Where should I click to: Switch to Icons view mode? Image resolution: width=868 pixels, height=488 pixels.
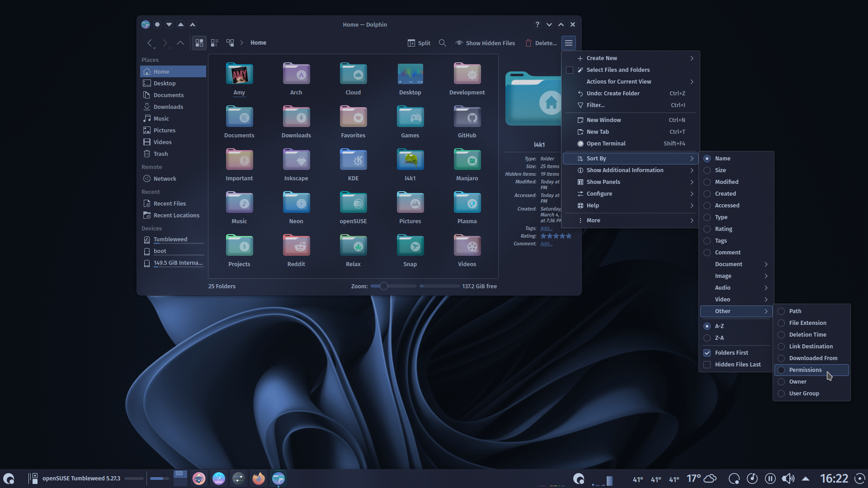[199, 43]
